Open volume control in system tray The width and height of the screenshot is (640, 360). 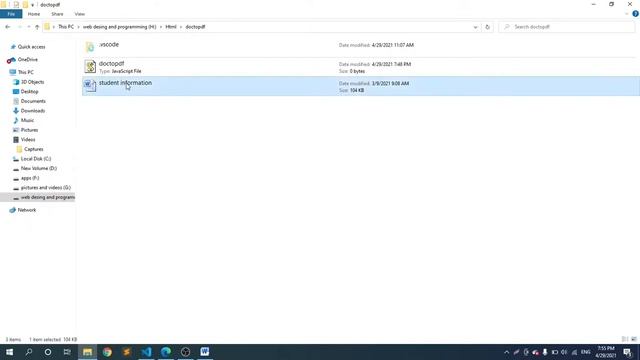coord(564,352)
